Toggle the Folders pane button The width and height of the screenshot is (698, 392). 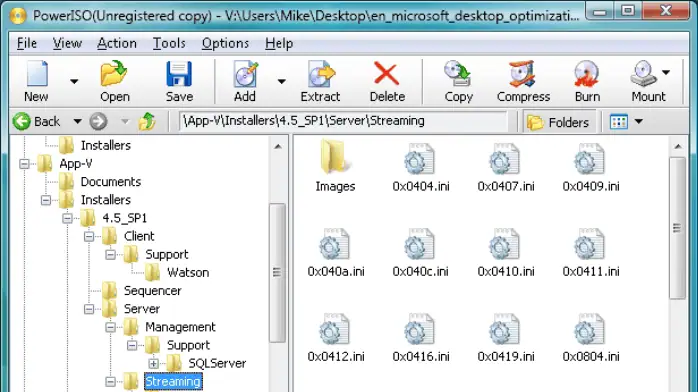click(558, 122)
